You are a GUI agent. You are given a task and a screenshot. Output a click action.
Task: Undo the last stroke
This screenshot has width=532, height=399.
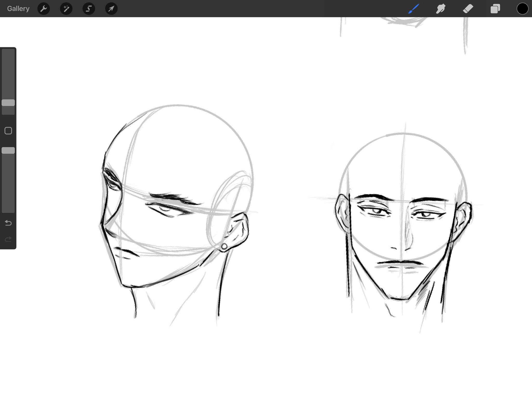pos(8,223)
